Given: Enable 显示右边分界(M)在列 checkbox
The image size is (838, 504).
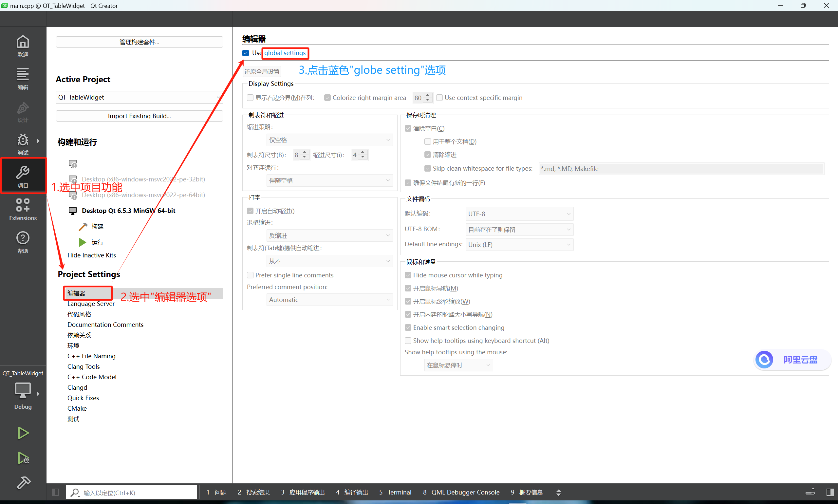Looking at the screenshot, I should [250, 98].
